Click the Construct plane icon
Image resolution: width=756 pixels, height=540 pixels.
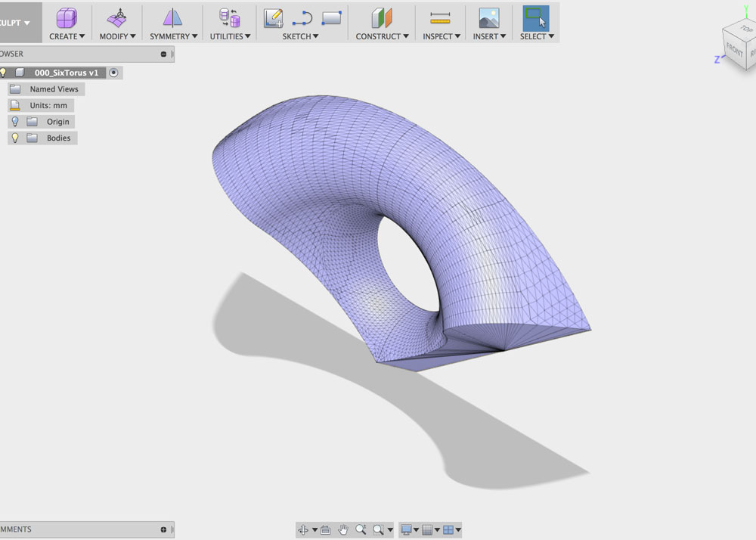[382, 18]
